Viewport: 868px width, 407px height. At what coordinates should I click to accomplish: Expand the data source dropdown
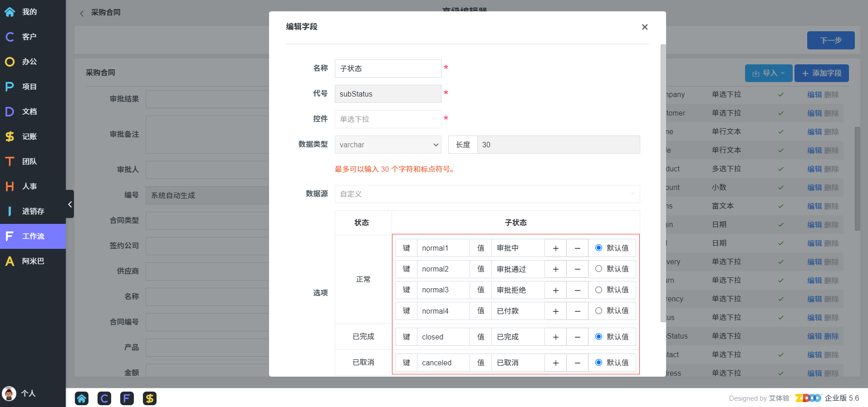pyautogui.click(x=487, y=194)
